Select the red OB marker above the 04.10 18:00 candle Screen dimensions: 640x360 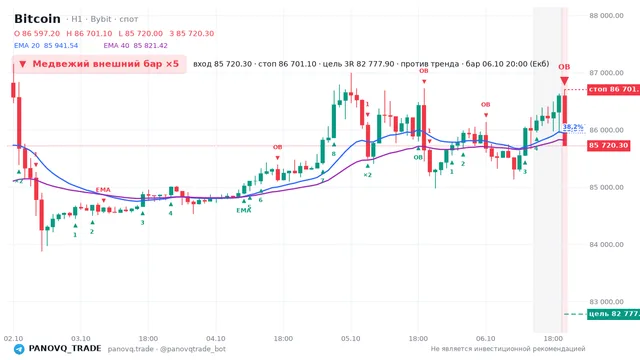coord(278,147)
